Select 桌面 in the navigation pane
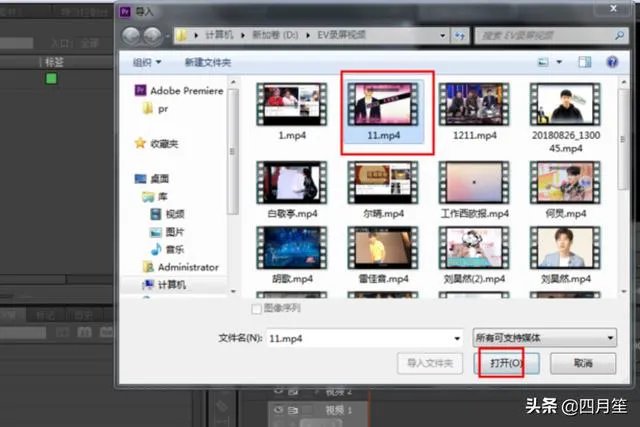The width and height of the screenshot is (640, 427). (152, 178)
